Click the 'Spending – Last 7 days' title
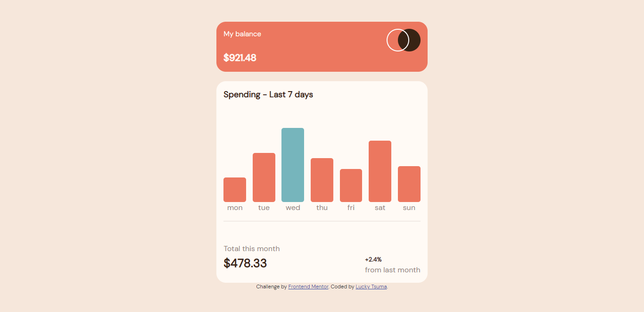 268,94
